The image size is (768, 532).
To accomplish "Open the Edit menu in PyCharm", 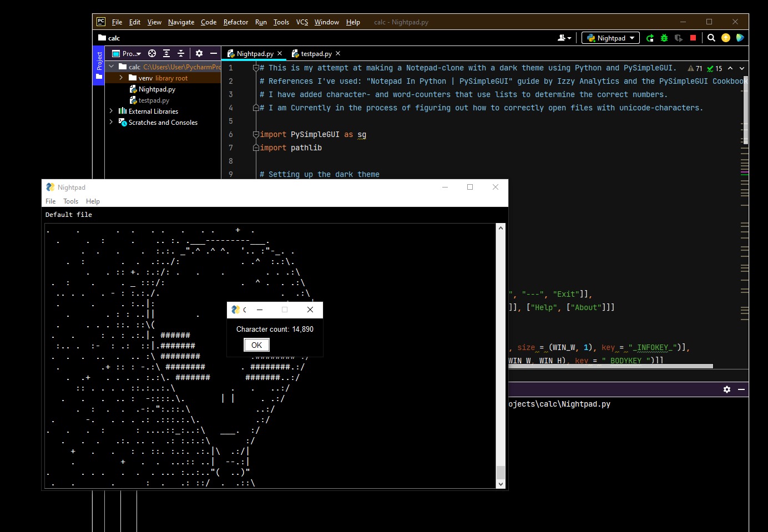I will pyautogui.click(x=135, y=22).
